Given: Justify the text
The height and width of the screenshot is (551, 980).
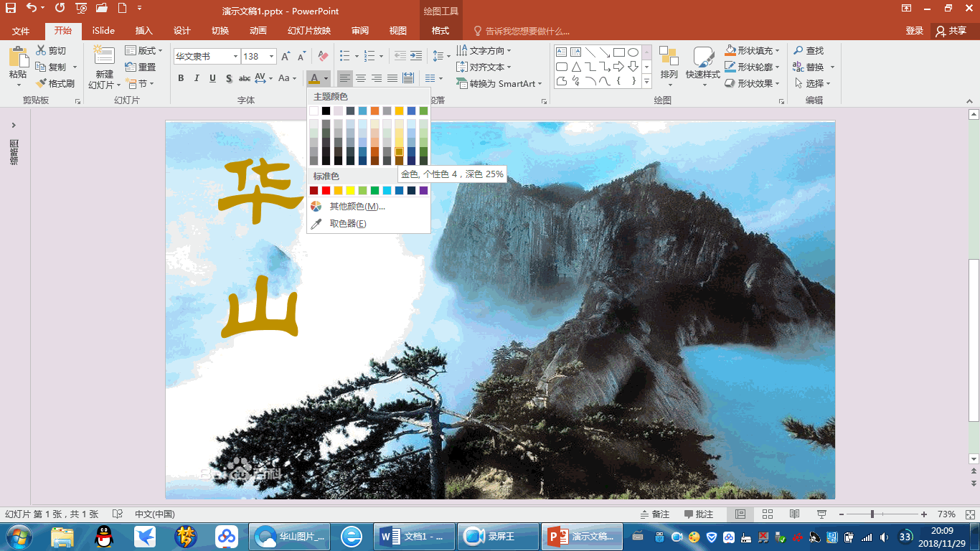Looking at the screenshot, I should click(x=392, y=78).
